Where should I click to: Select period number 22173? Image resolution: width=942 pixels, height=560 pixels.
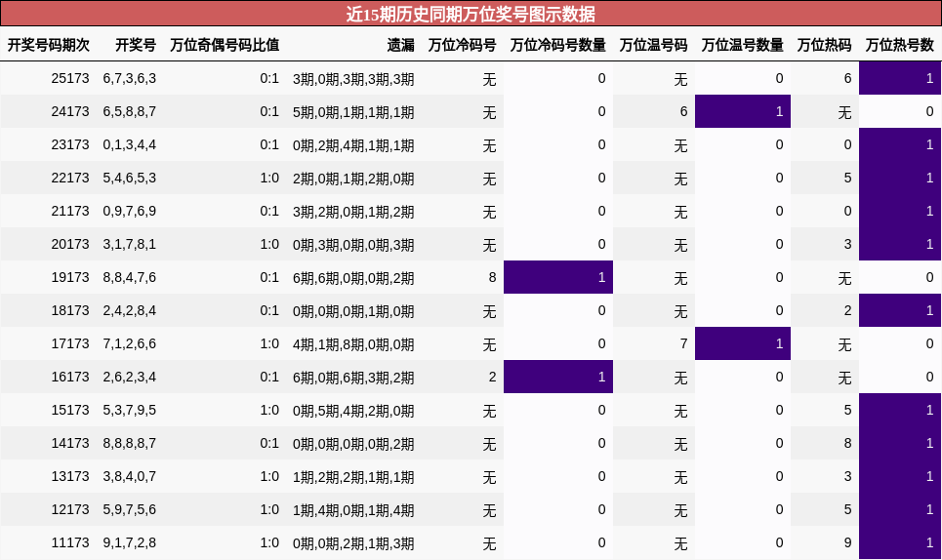click(x=70, y=179)
